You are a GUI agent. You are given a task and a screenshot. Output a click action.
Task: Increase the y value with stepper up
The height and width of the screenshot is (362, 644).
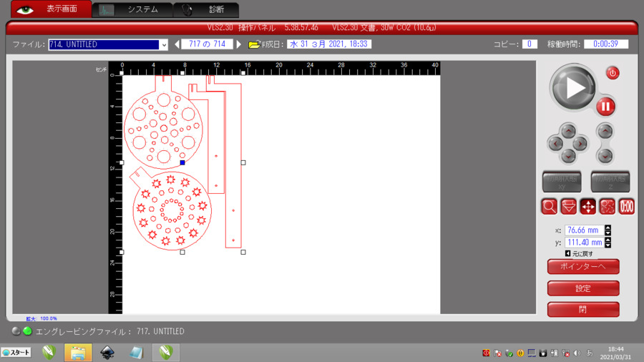(x=608, y=240)
